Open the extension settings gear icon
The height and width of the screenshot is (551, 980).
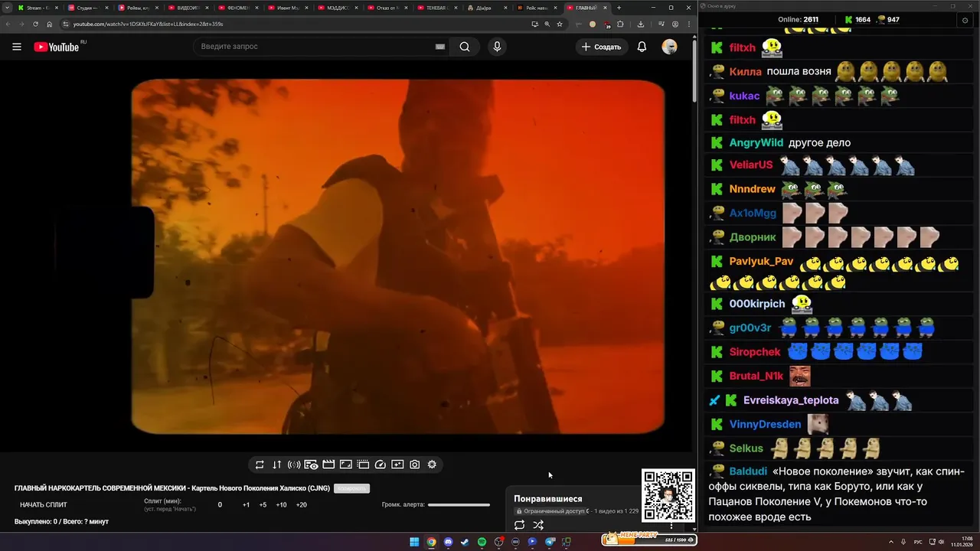(432, 465)
